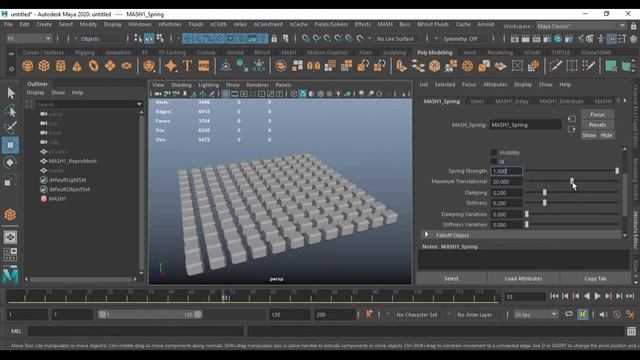Click the Freeze Transformations 0,0,0 icon
This screenshot has width=640, height=360.
tap(259, 66)
